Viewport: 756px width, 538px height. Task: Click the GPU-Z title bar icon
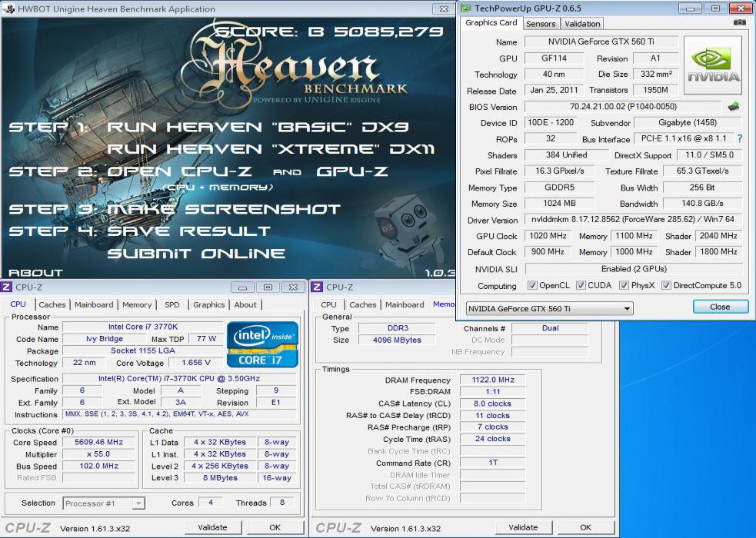coord(466,8)
